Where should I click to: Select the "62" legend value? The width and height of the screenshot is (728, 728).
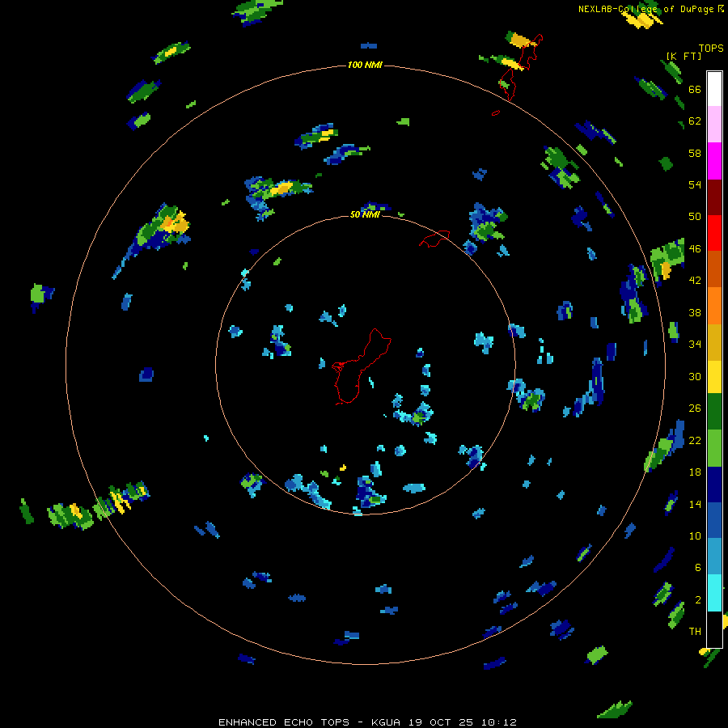695,121
